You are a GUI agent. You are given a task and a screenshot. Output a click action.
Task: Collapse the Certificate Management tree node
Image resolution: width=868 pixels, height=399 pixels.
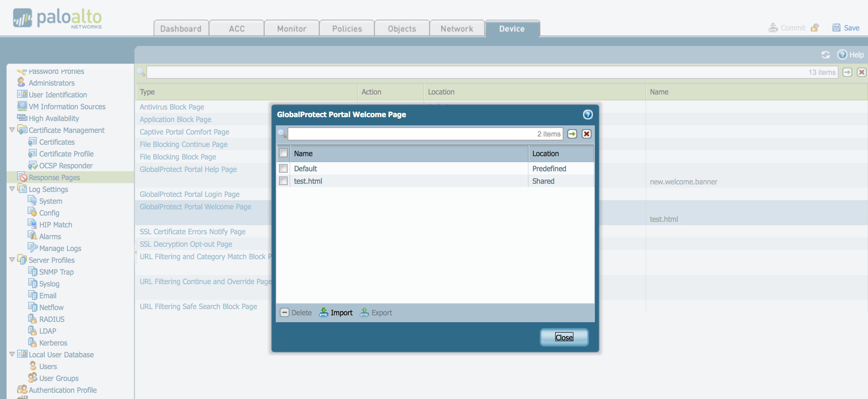pos(12,130)
